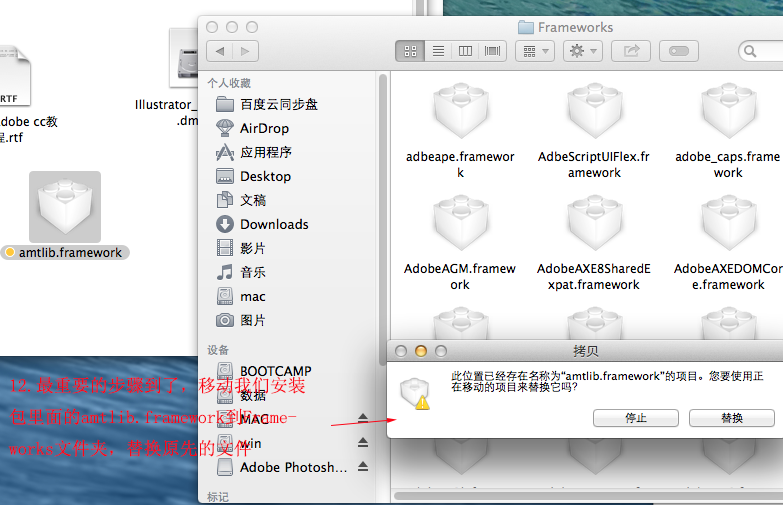Click 停止 in the copy dialog
This screenshot has width=783, height=505.
click(x=636, y=418)
